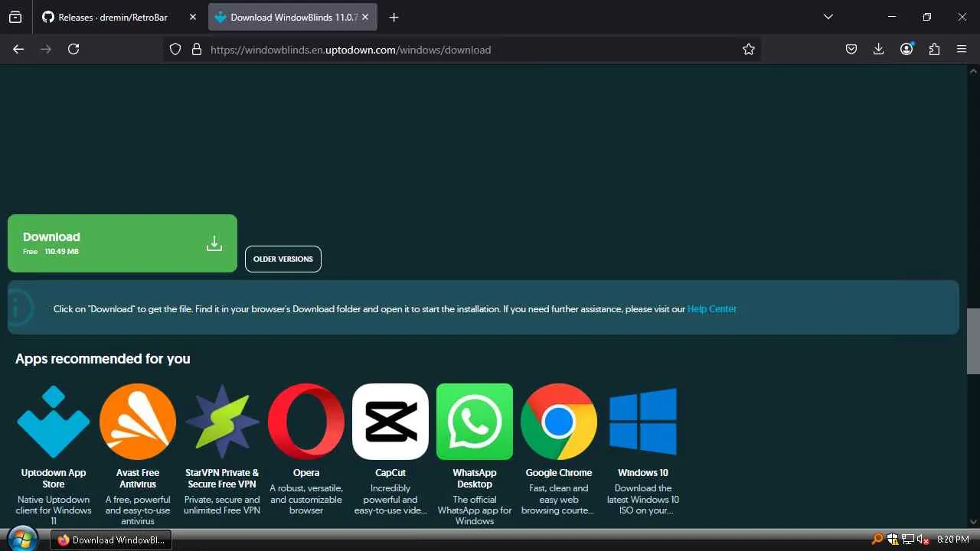The width and height of the screenshot is (980, 551).
Task: Visit the Help Center link
Action: click(x=712, y=309)
